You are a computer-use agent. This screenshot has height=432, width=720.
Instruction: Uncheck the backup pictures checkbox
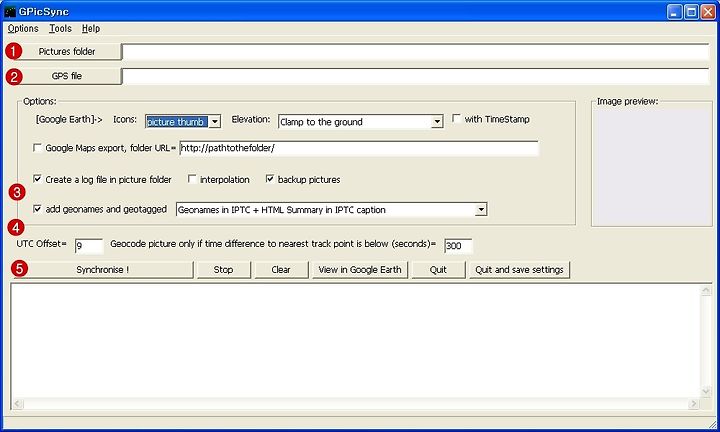270,179
